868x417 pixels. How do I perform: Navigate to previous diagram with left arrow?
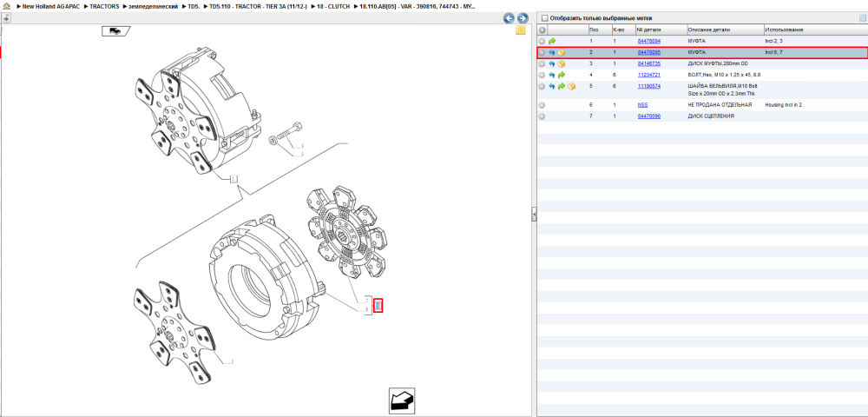click(x=509, y=17)
